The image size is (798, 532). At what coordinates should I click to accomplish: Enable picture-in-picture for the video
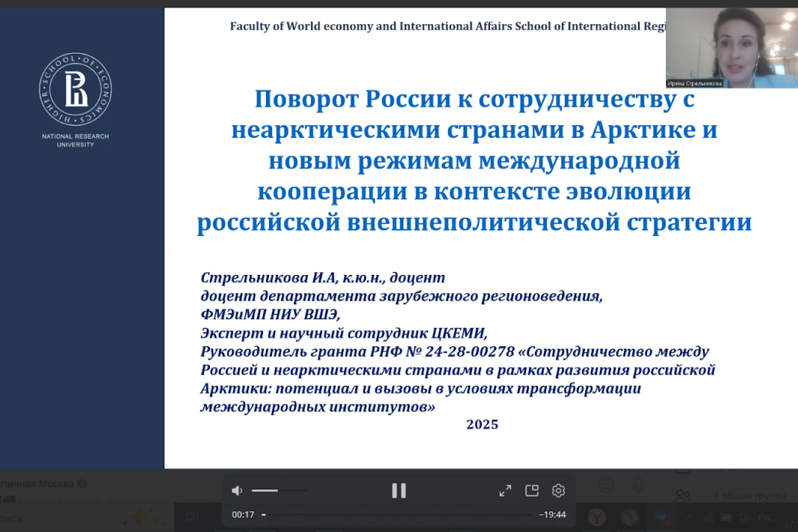532,490
